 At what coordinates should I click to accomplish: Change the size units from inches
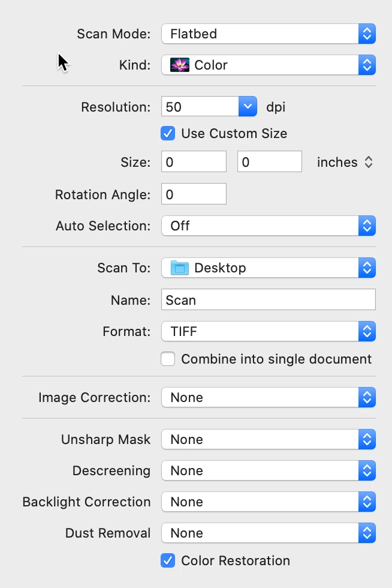345,162
